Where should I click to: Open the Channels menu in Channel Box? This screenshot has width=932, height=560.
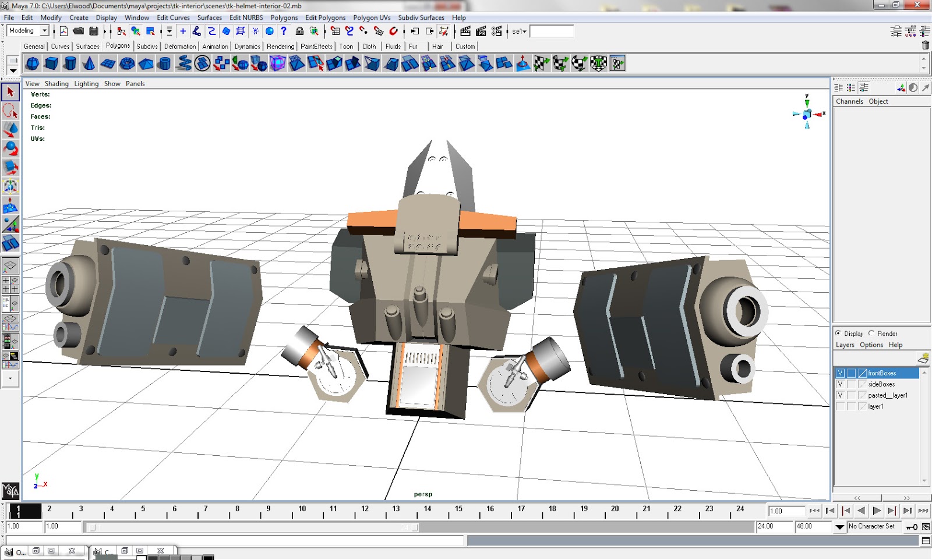(849, 101)
